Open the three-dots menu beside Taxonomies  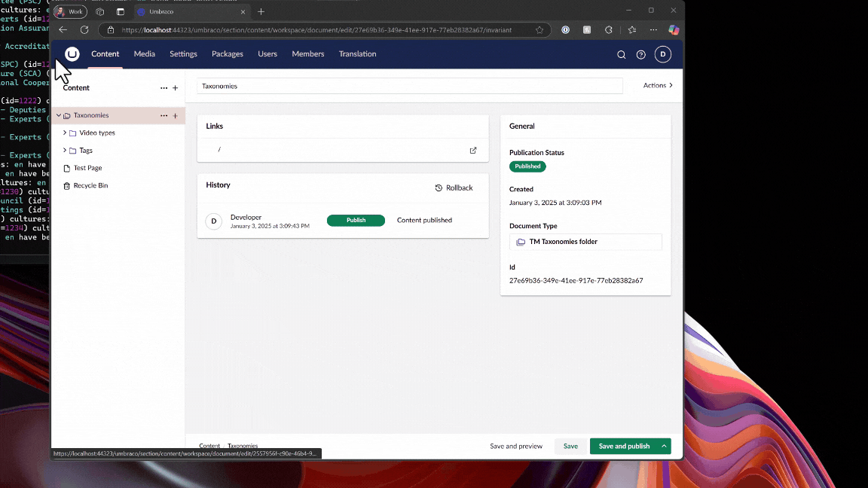164,116
